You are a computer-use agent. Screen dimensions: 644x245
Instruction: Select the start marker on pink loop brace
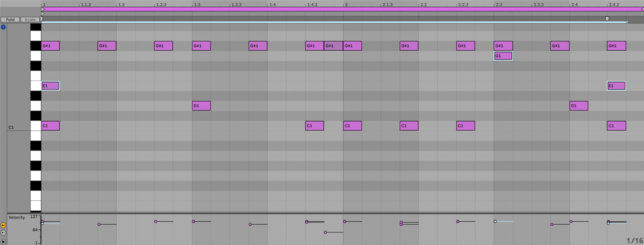[43, 9]
